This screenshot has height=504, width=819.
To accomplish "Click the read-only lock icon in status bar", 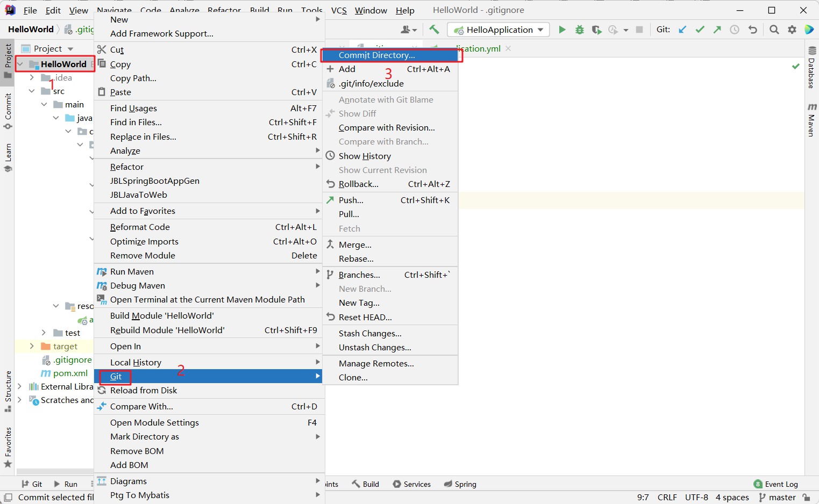I will coord(806,498).
